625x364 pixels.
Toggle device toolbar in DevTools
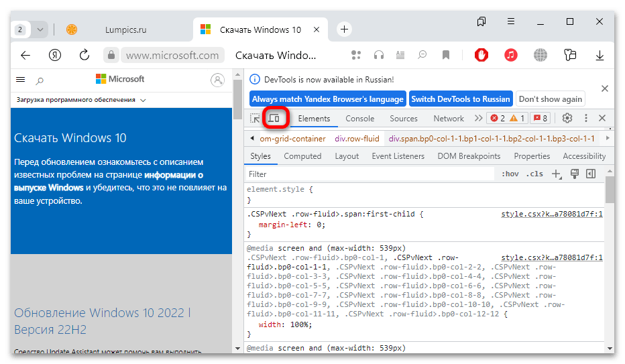[274, 118]
